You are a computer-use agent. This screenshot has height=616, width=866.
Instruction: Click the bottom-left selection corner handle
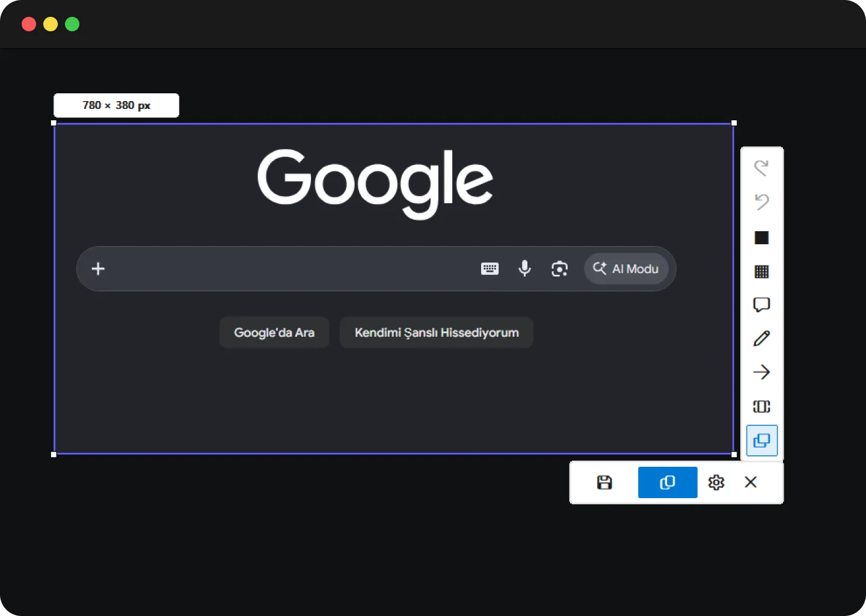[x=54, y=454]
